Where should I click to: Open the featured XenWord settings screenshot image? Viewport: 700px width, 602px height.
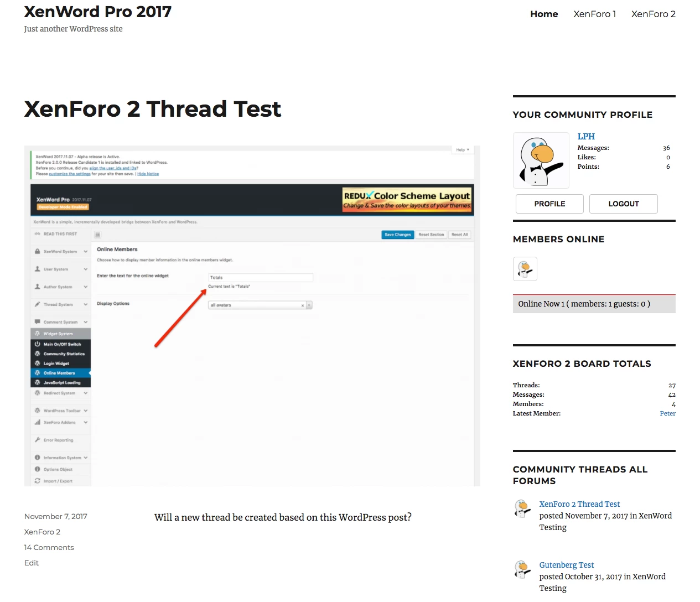(252, 316)
